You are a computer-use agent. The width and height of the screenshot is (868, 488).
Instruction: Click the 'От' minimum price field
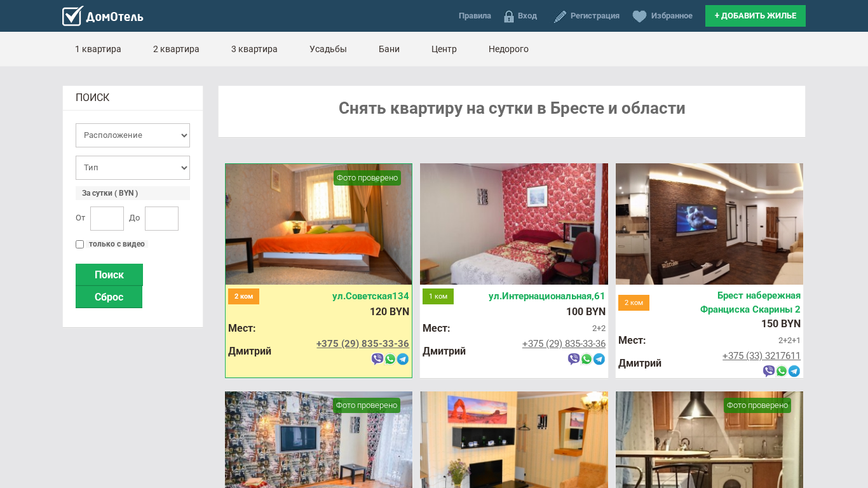coord(107,219)
